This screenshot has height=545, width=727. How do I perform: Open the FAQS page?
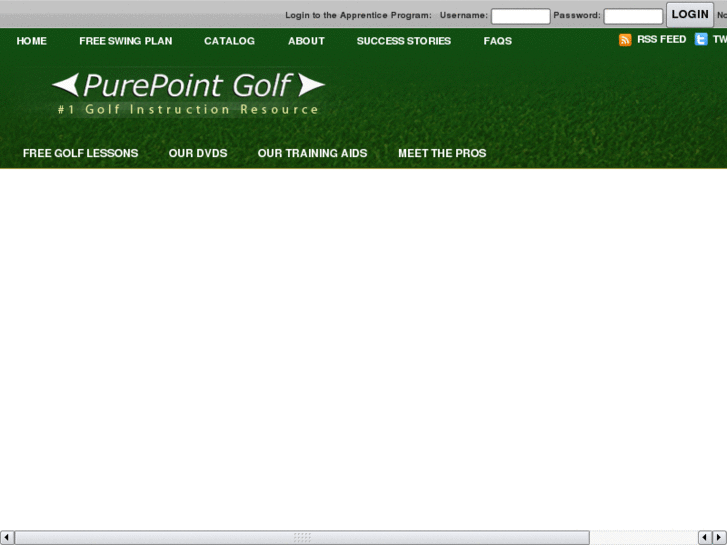497,41
